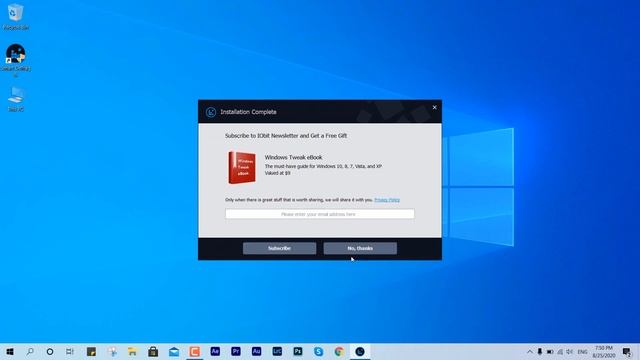
Task: Open the Windows Start menu
Action: (10, 351)
